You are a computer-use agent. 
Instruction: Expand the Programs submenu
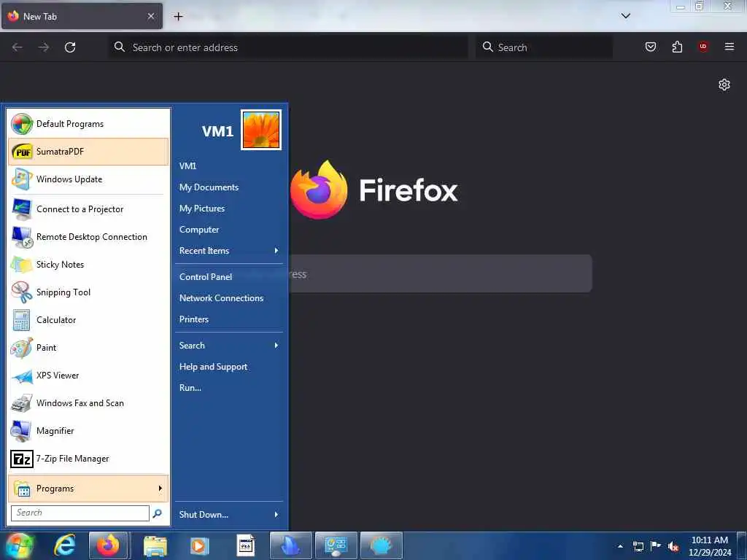click(x=88, y=489)
